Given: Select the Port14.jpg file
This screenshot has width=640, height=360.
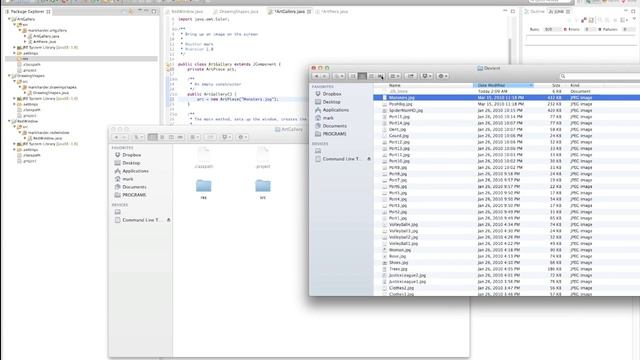Looking at the screenshot, I should click(399, 123).
